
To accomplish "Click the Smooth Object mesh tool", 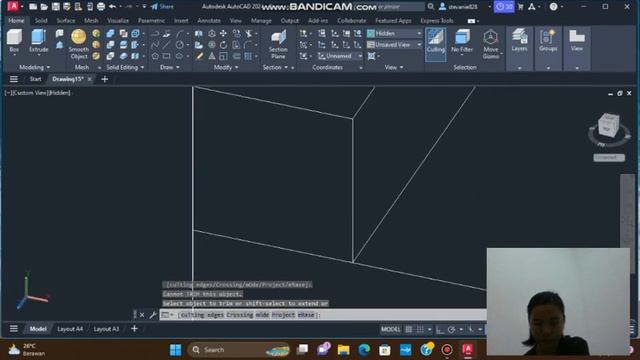I will [x=78, y=44].
